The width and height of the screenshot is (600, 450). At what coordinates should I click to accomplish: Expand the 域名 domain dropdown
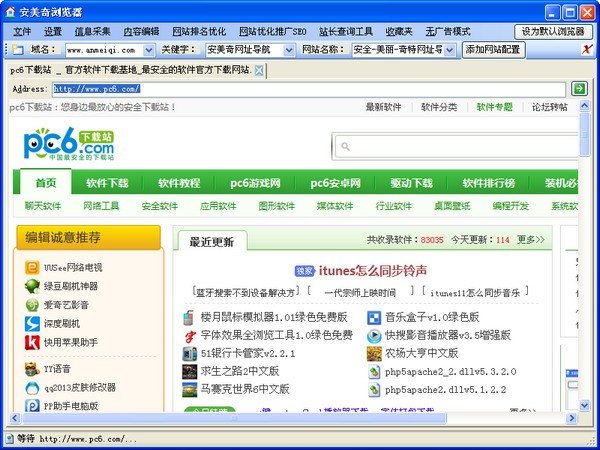148,50
